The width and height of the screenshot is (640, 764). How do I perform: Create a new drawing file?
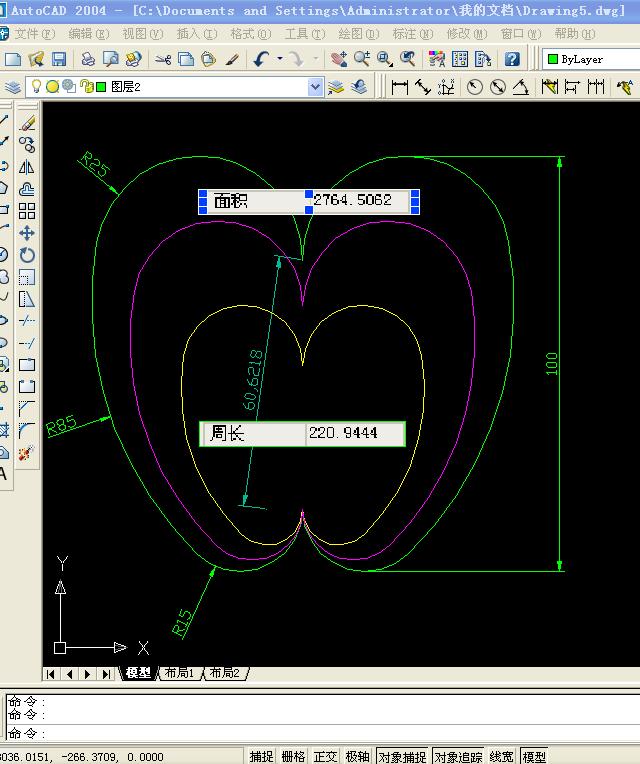click(13, 59)
